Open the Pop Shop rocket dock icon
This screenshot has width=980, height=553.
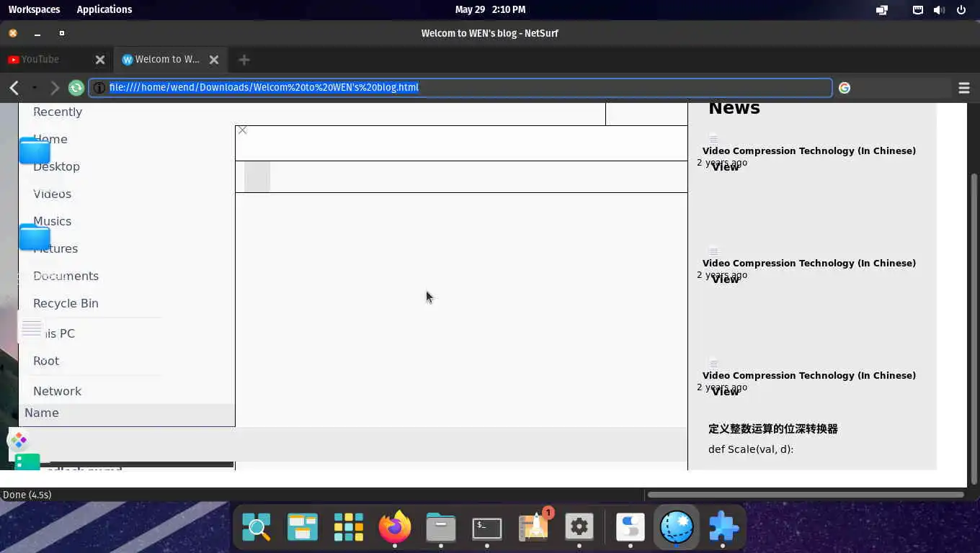pos(534,527)
